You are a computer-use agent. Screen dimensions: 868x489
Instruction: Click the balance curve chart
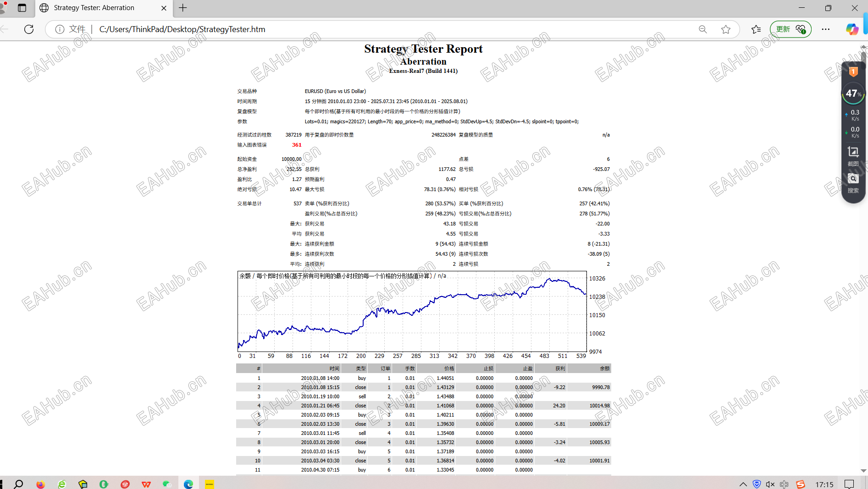(412, 311)
